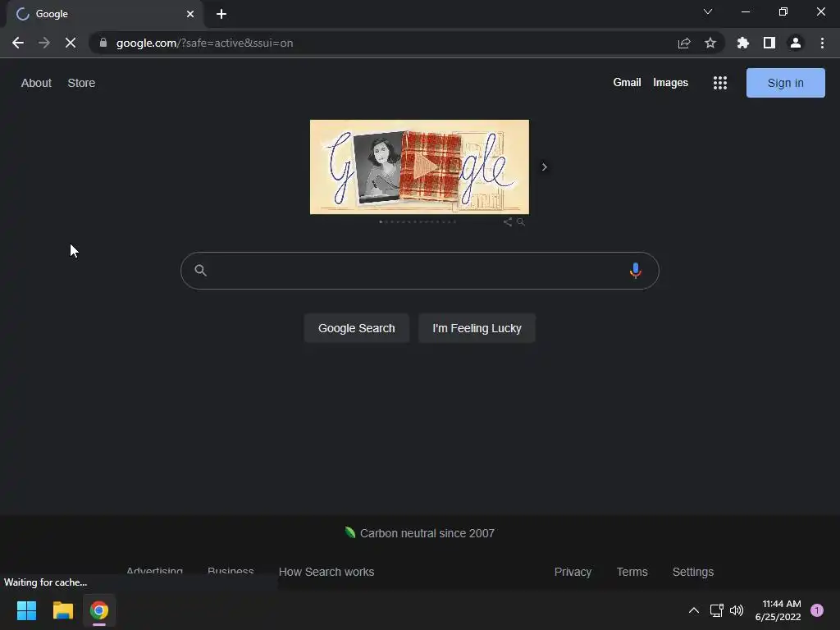
Task: Open the Terms link
Action: point(632,572)
